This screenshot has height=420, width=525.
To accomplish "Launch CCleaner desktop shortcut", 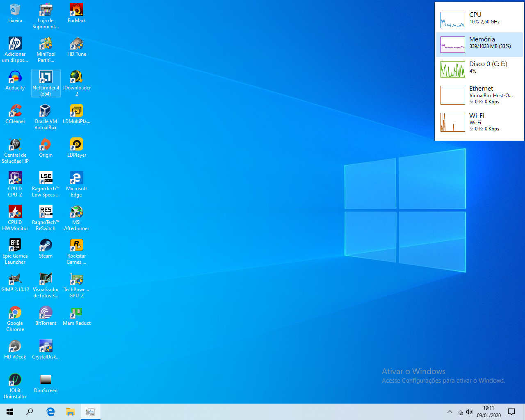I will (15, 114).
